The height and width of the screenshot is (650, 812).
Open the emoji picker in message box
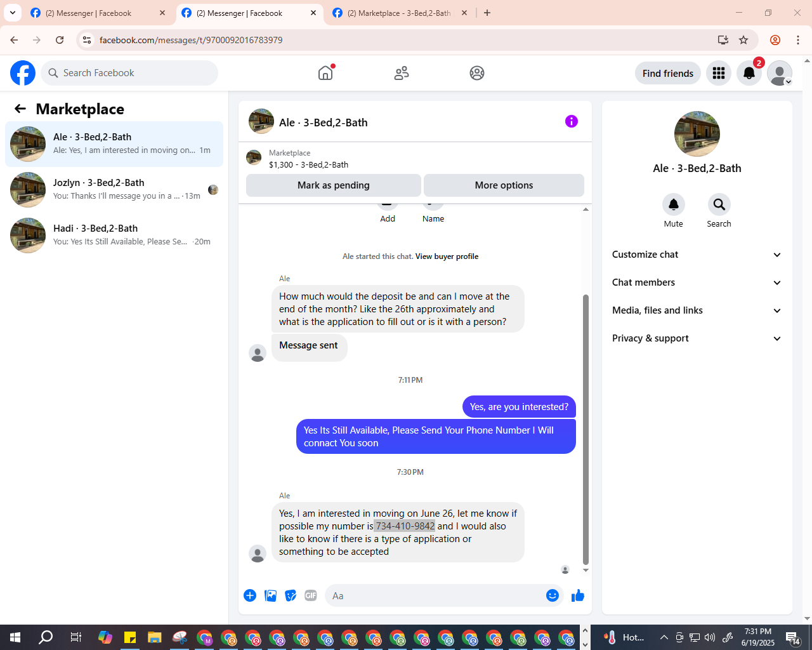tap(553, 595)
